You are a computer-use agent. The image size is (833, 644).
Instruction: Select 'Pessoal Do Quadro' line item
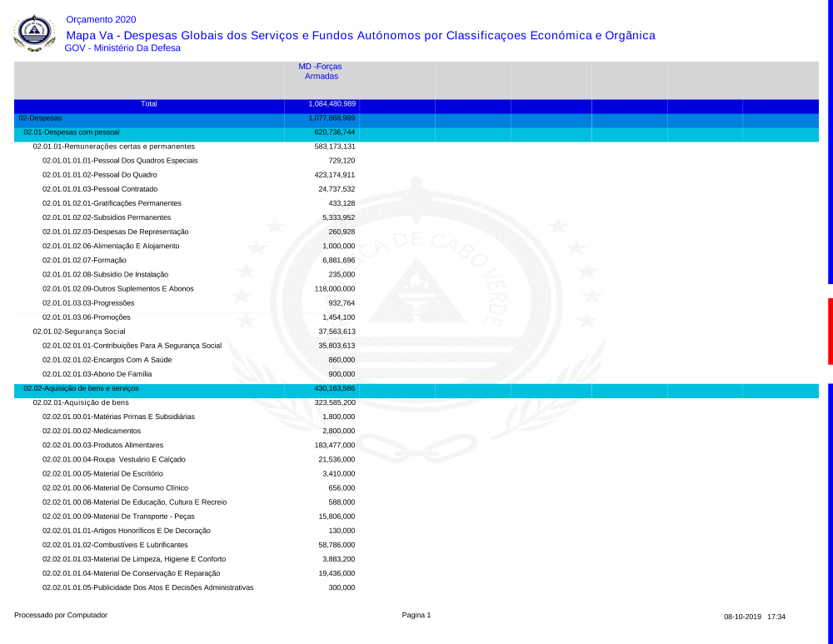point(100,175)
